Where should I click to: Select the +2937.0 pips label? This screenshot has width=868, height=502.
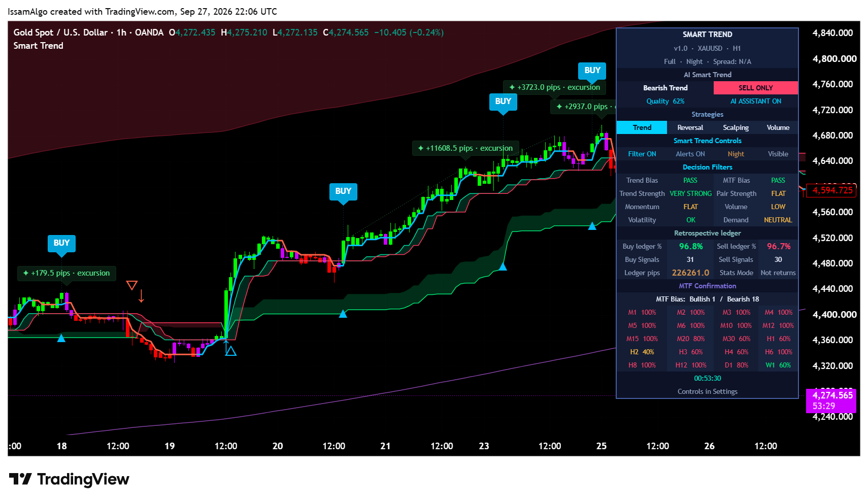point(583,107)
